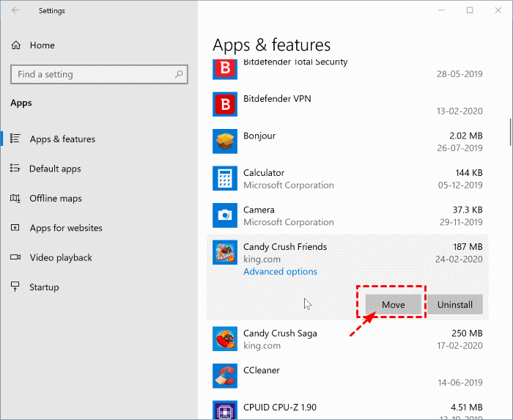
Task: Click the 250 MB size value
Action: pos(467,333)
